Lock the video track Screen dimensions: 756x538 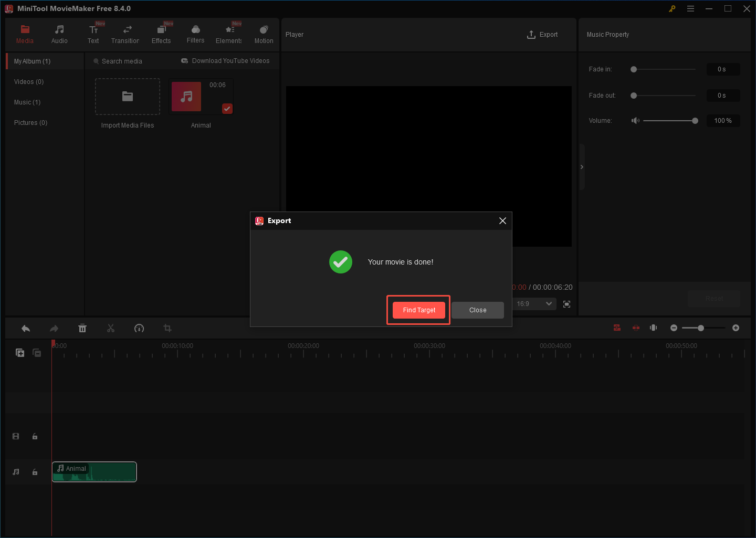[x=35, y=436]
